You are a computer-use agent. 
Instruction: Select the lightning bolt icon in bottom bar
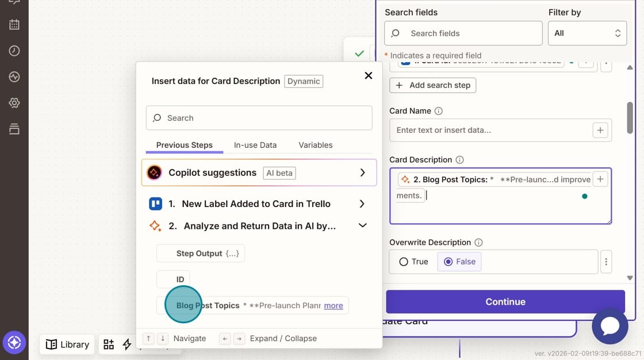[x=127, y=344]
